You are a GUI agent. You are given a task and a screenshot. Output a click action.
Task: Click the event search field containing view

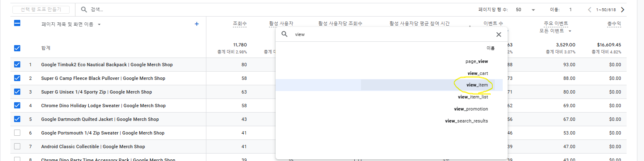click(392, 35)
